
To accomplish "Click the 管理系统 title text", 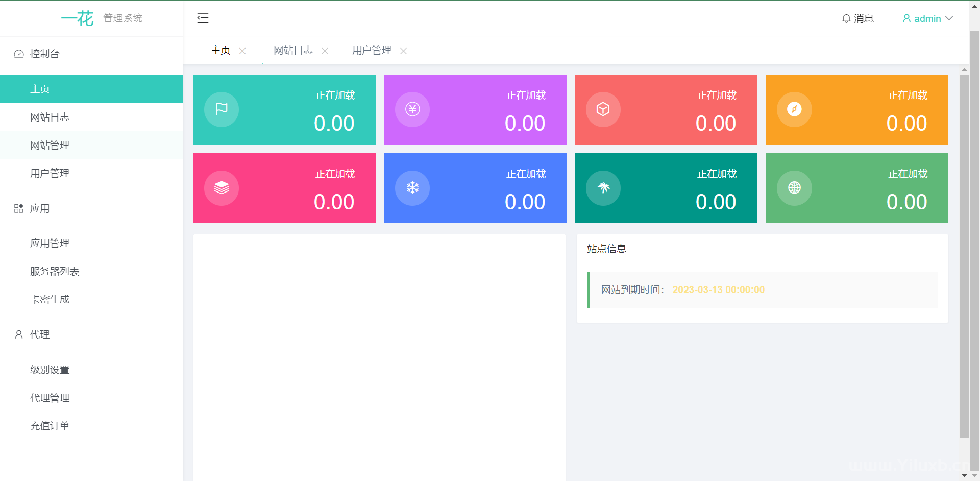I will pos(122,18).
